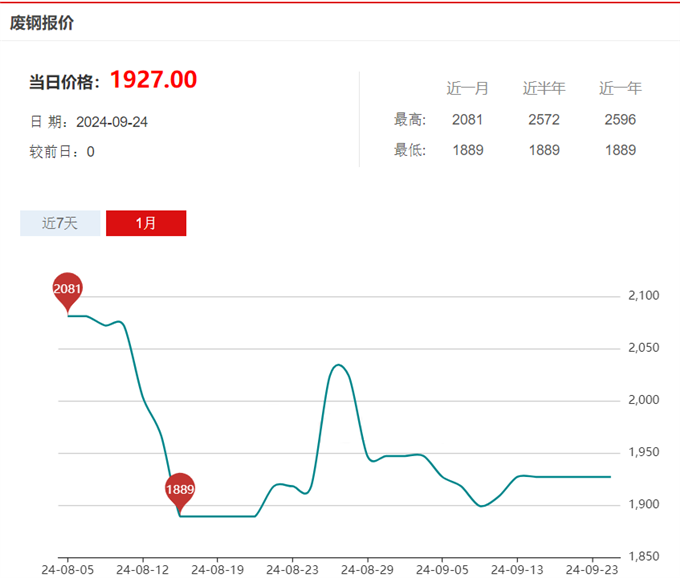Click the 近一年 column header
The width and height of the screenshot is (680, 578).
click(x=620, y=88)
